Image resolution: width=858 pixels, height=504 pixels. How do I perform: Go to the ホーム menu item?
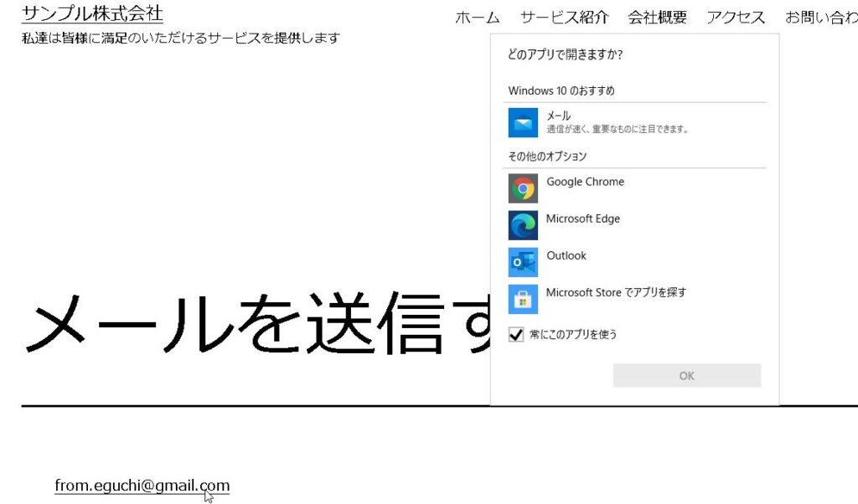478,18
